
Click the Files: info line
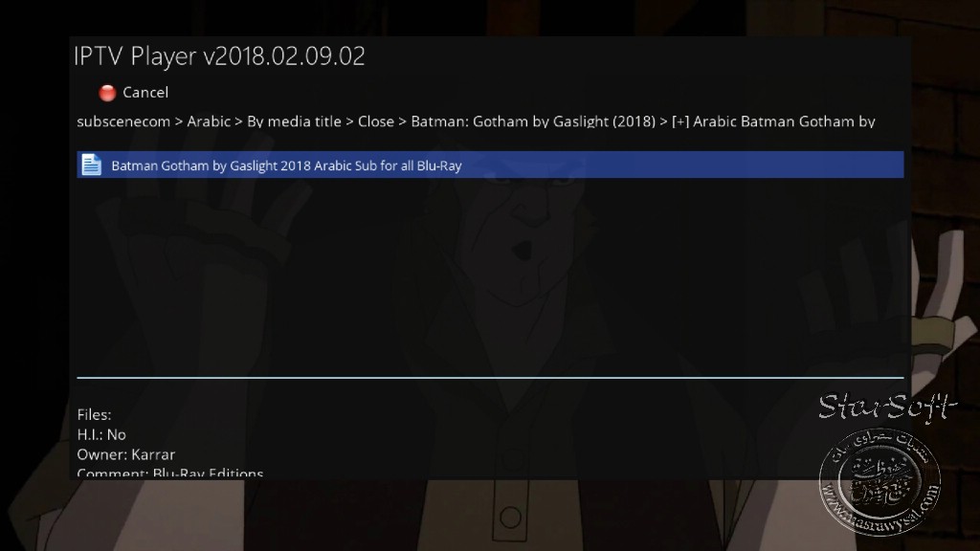point(94,415)
